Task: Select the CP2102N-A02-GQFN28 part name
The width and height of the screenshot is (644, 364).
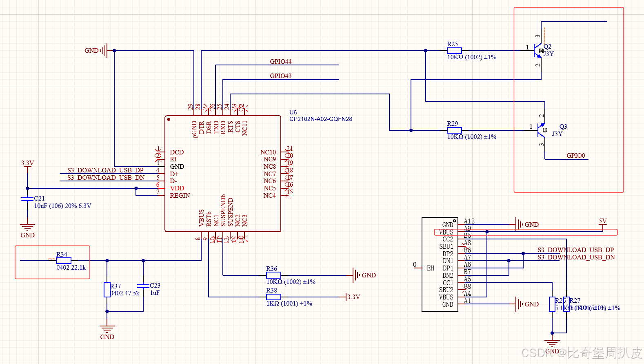Action: pos(321,119)
